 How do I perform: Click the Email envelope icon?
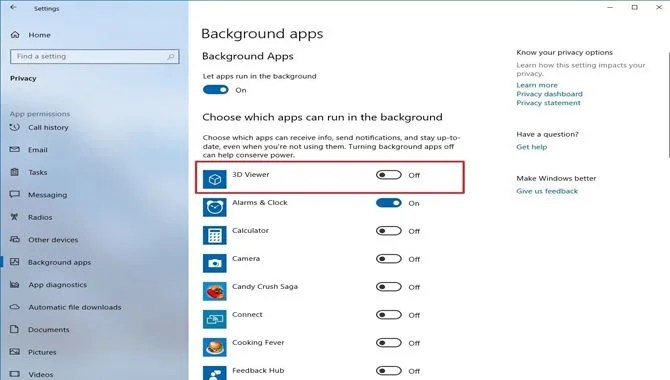point(15,150)
